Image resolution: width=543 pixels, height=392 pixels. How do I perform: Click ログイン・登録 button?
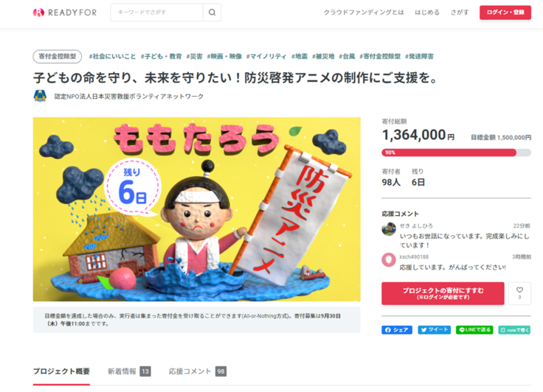505,13
